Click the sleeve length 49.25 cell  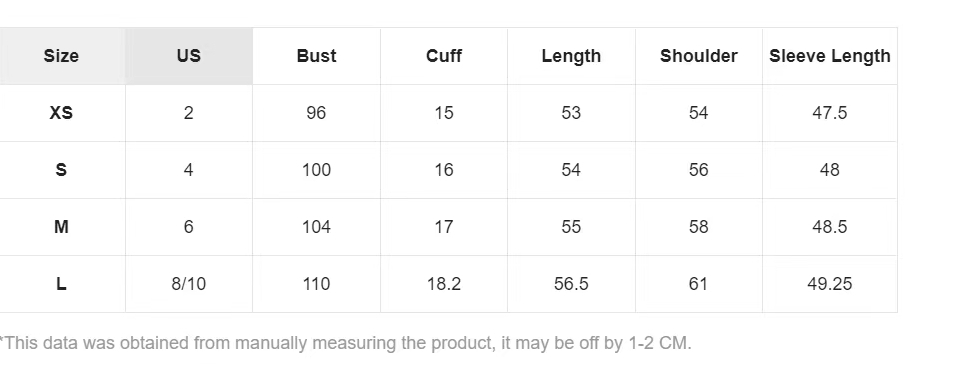coord(830,284)
